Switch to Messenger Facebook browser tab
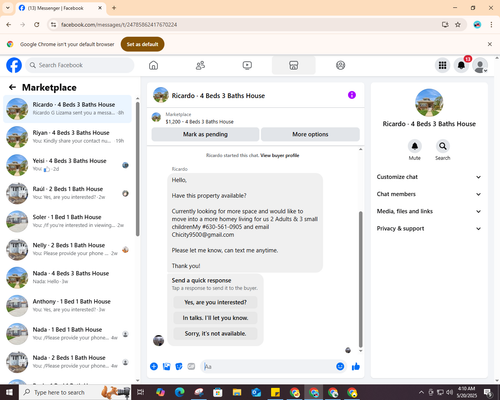Viewport: 500px width, 400px height. click(61, 8)
